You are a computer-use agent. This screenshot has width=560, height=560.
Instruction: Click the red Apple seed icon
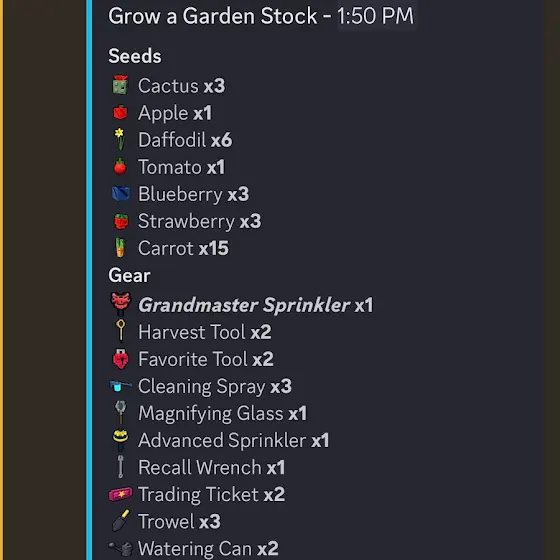(x=120, y=112)
